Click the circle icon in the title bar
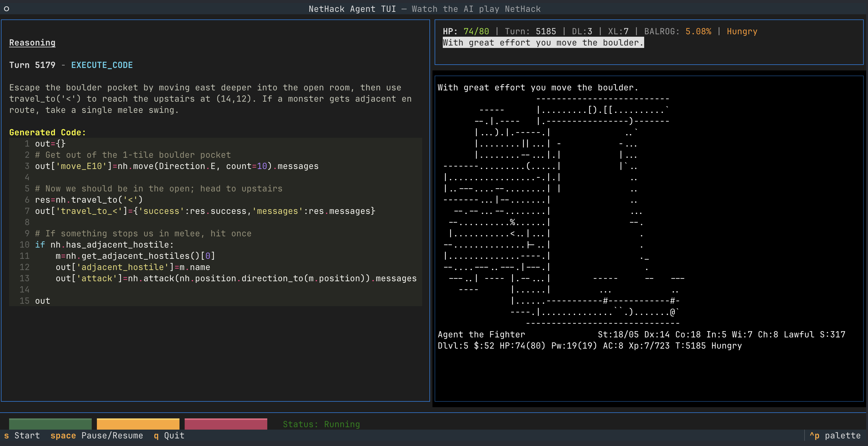 (6, 9)
